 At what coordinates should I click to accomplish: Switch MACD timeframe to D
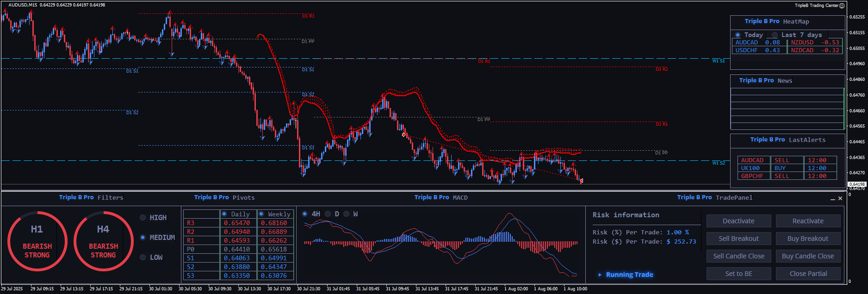click(328, 214)
